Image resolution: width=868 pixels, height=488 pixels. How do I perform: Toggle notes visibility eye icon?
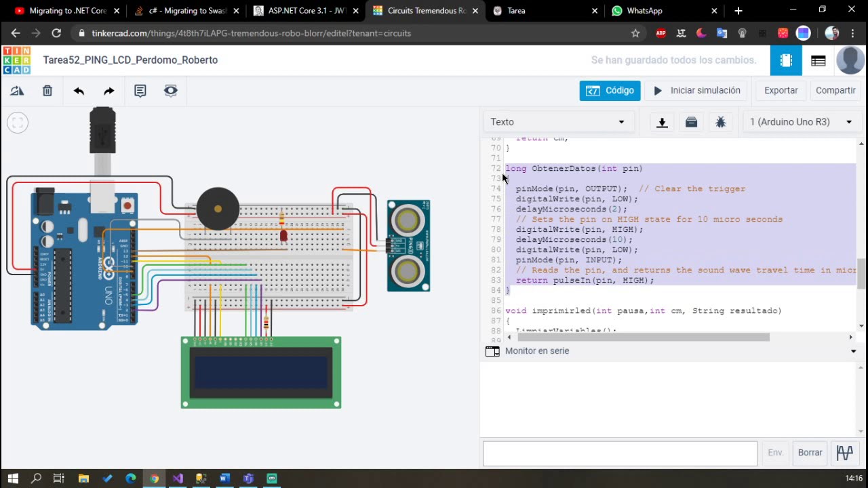tap(171, 91)
